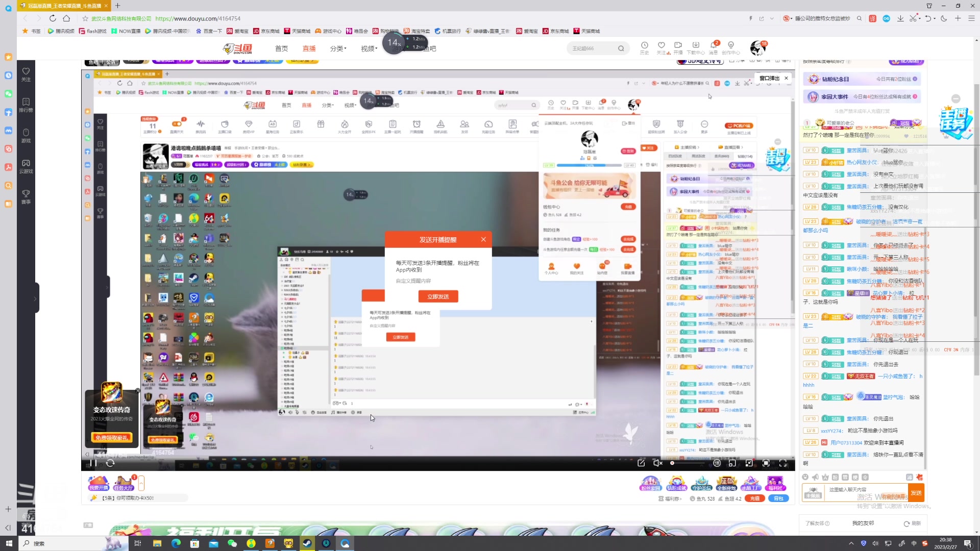The height and width of the screenshot is (551, 980).
Task: Click the 任务大厅 icon below the player
Action: [x=124, y=484]
